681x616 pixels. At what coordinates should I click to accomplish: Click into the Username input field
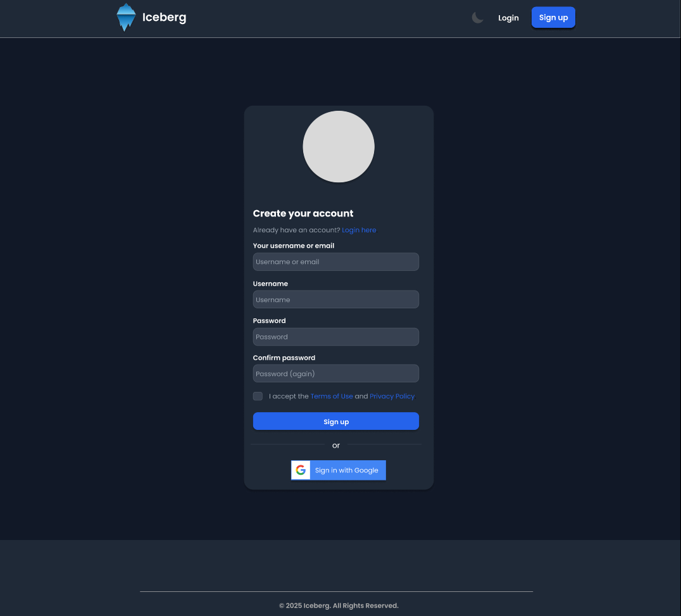335,299
